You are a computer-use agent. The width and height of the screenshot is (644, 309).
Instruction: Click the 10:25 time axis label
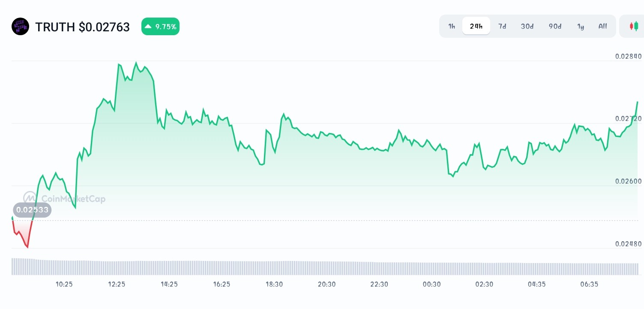[64, 284]
